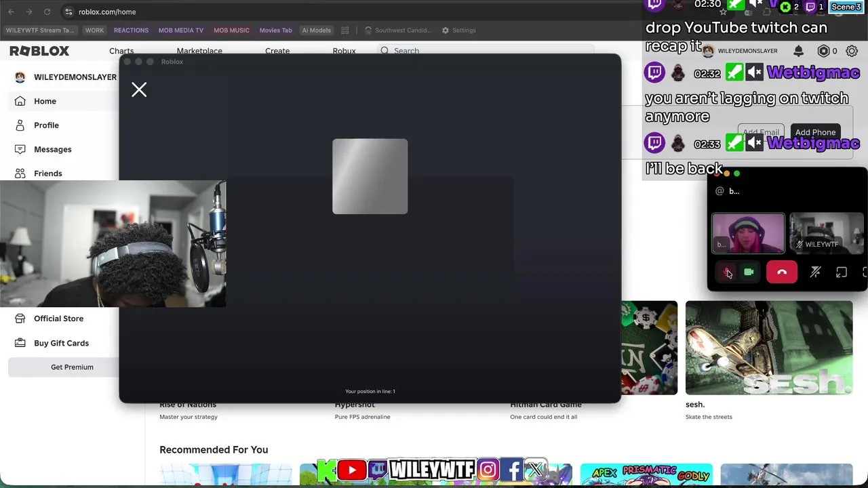Open WILEYWTF Stream Ta... bookmark
The height and width of the screenshot is (488, 868).
[39, 30]
